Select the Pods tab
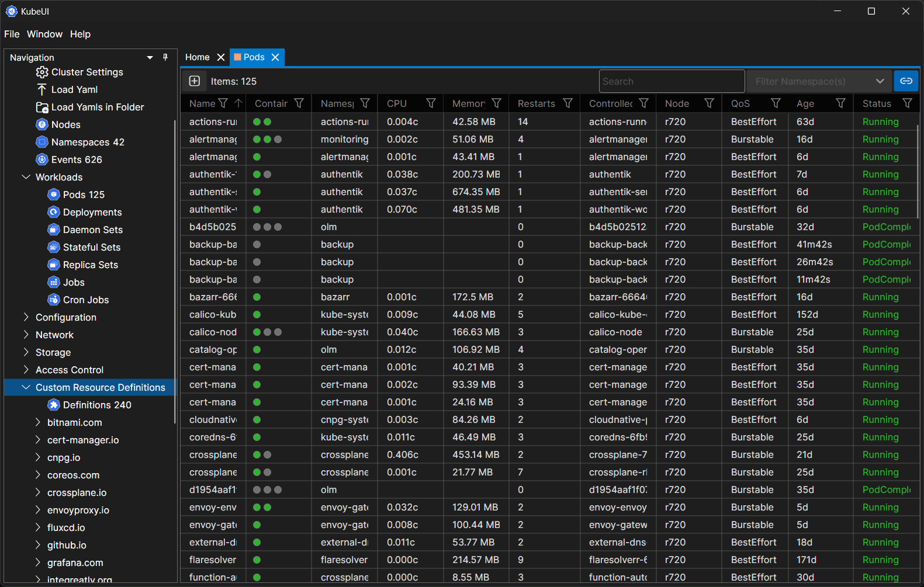The width and height of the screenshot is (924, 587). pos(254,57)
